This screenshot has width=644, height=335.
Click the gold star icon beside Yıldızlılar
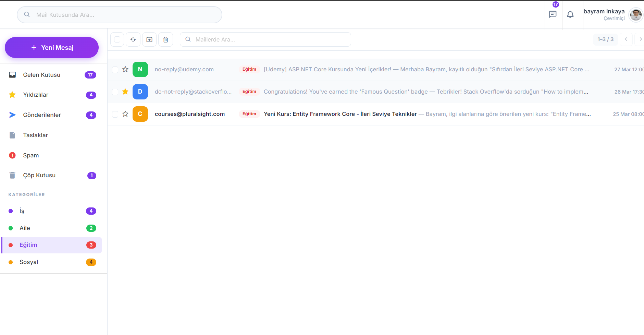click(x=12, y=95)
